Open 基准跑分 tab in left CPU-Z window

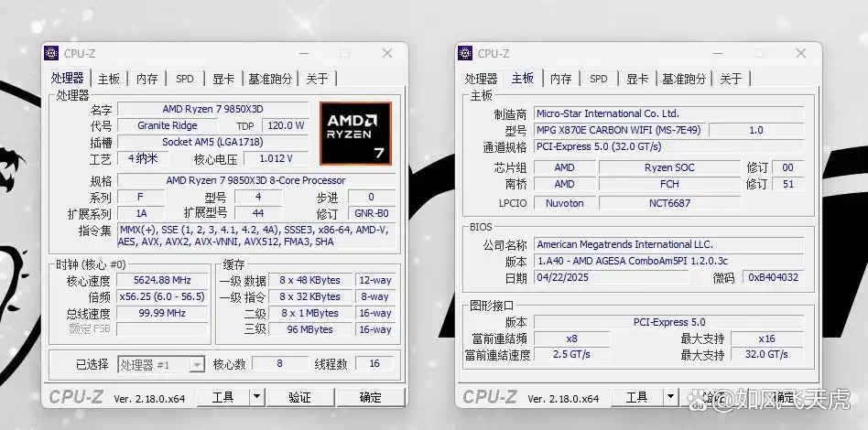pos(270,79)
